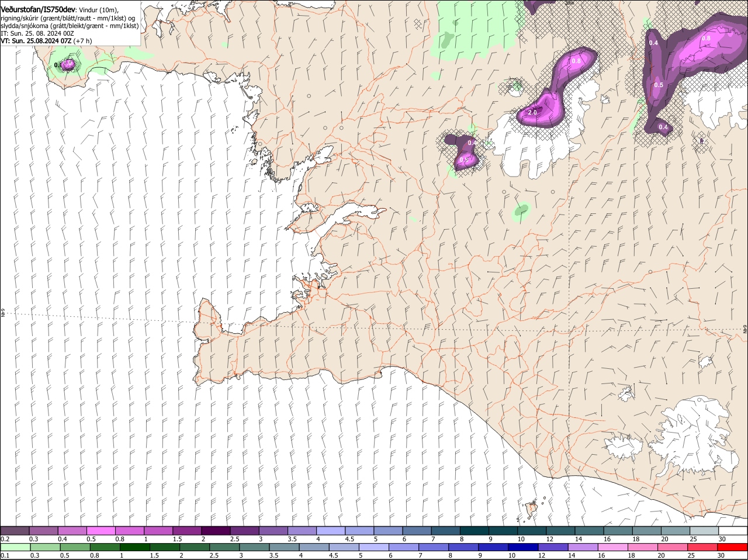Click the rigning/skúrir legend description line
The height and width of the screenshot is (560, 748).
coord(67,18)
